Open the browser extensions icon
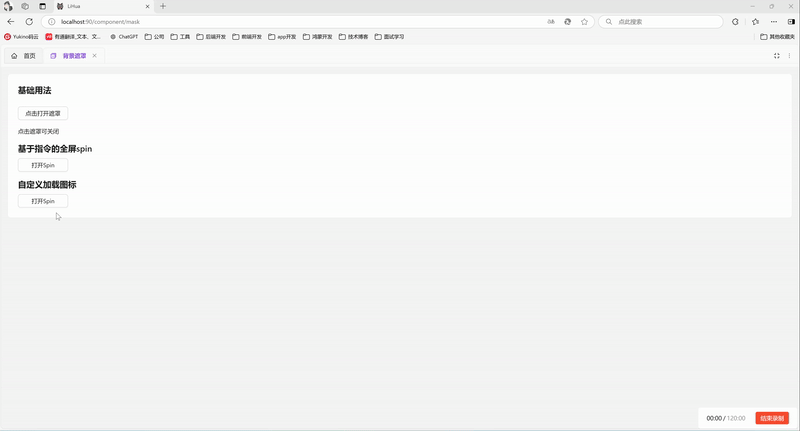Viewport: 800px width, 431px height. 735,21
